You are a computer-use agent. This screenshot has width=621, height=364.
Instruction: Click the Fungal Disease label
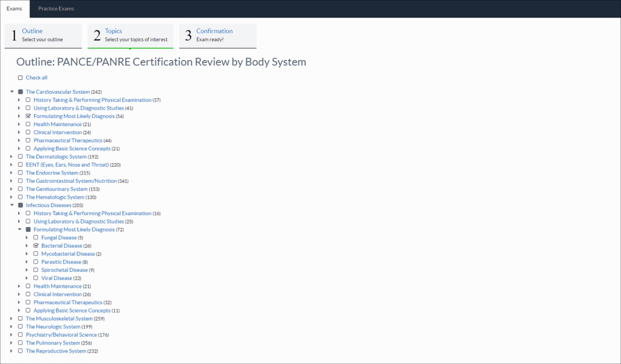pos(59,237)
